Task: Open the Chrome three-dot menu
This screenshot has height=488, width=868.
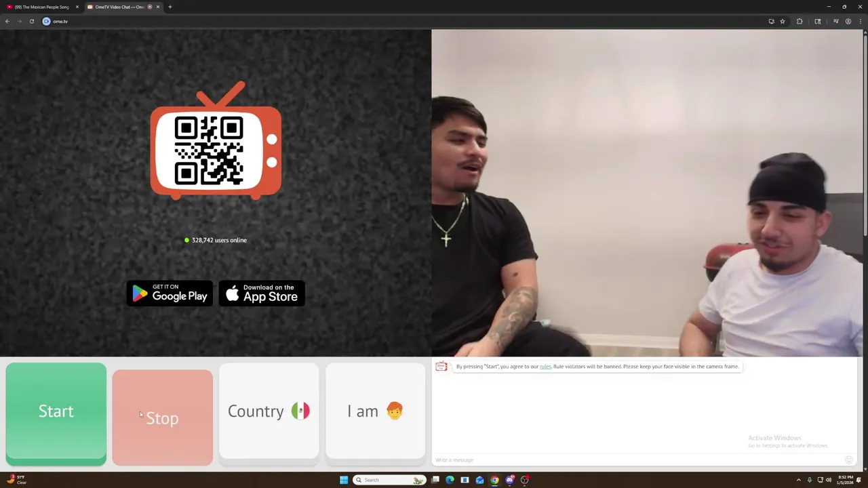Action: point(860,21)
